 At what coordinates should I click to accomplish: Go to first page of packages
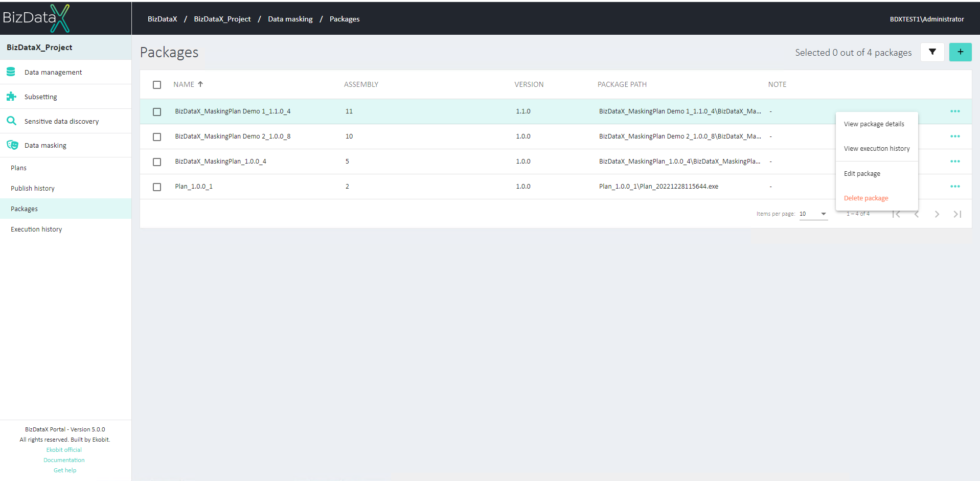click(896, 214)
